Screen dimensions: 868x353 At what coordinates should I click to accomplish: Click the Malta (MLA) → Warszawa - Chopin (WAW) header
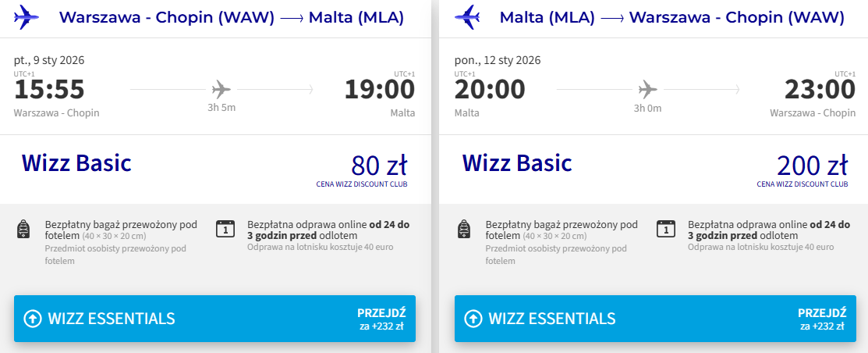tap(671, 18)
